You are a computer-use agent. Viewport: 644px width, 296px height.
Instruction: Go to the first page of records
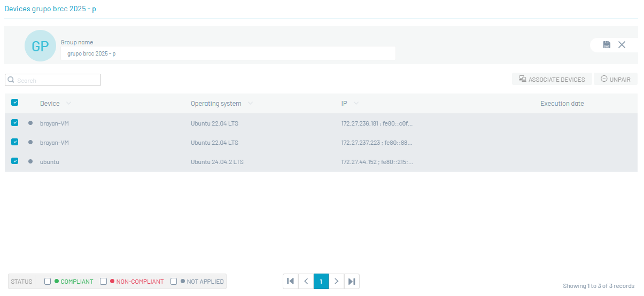[291, 281]
